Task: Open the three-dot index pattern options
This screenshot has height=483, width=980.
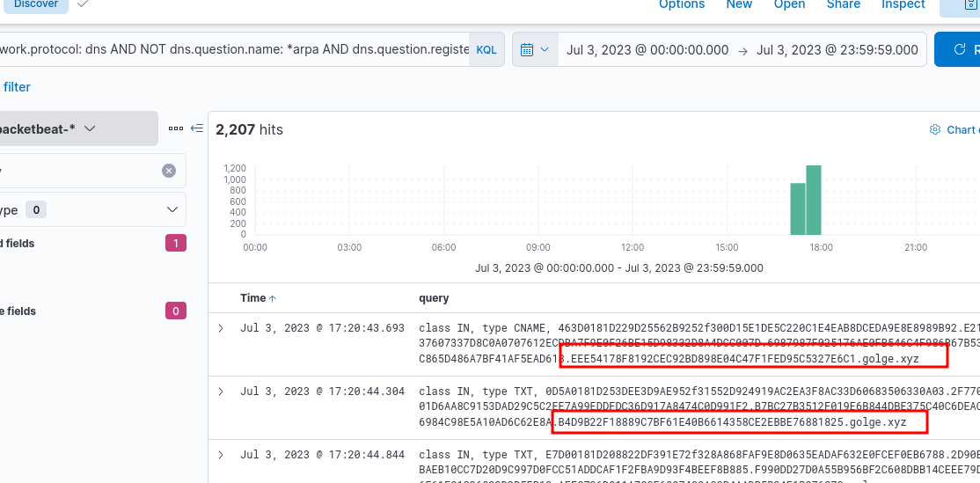Action: click(x=176, y=128)
